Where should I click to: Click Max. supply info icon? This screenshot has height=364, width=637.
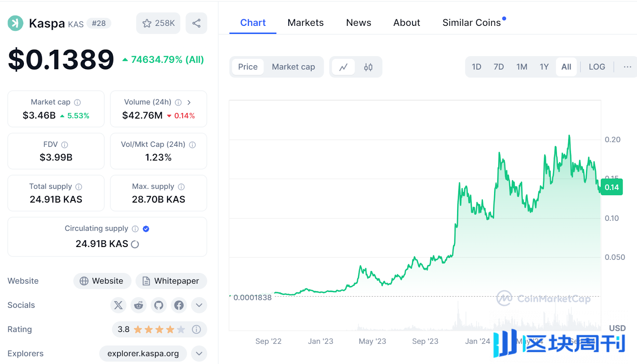181,187
